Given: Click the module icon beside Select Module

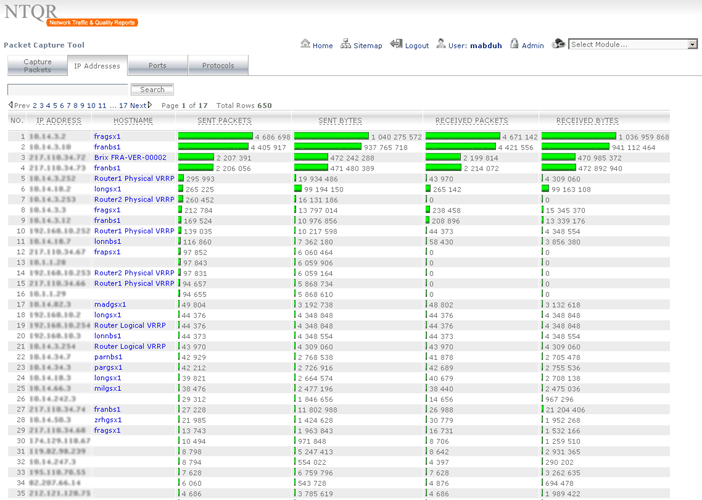Looking at the screenshot, I should click(558, 44).
